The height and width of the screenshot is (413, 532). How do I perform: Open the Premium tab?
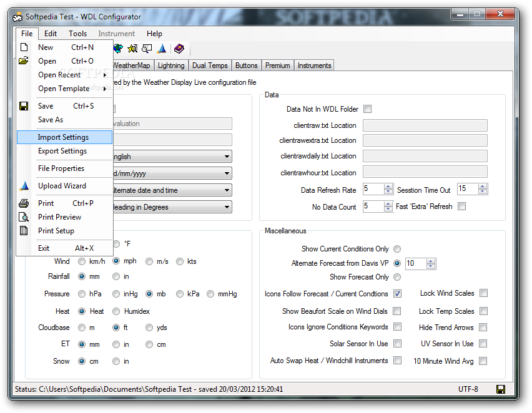click(x=277, y=66)
